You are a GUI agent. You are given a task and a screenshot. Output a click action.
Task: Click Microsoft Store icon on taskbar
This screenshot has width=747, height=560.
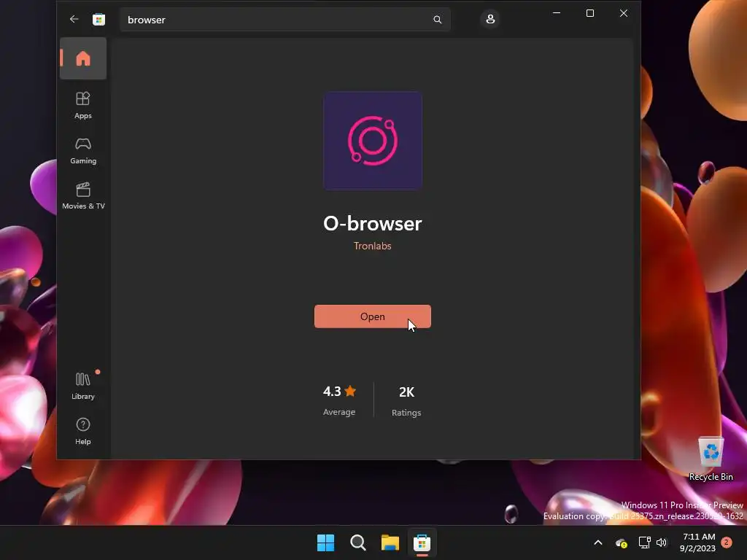(x=422, y=542)
